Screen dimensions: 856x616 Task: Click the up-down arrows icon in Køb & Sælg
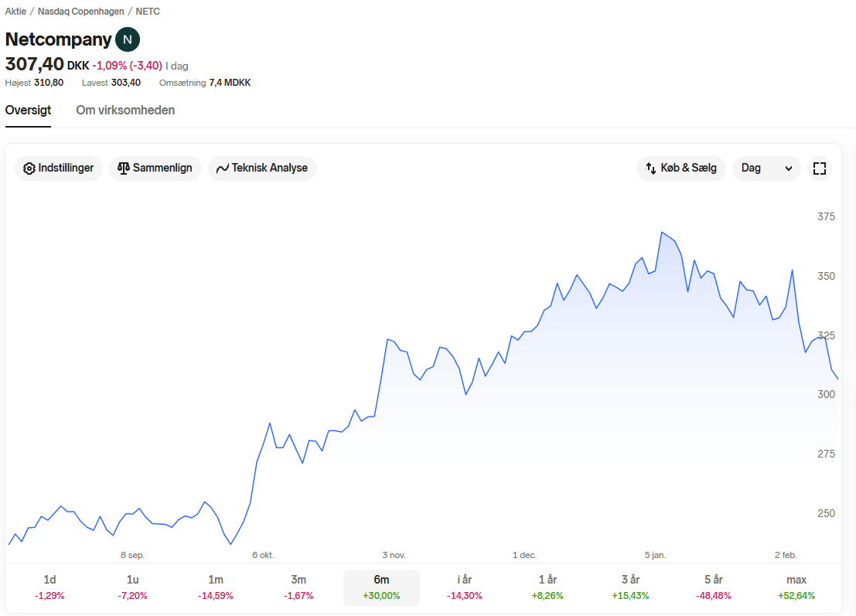click(651, 168)
